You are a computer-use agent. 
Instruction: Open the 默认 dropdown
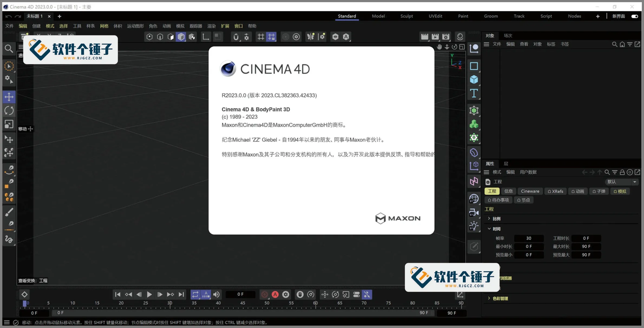pyautogui.click(x=622, y=182)
